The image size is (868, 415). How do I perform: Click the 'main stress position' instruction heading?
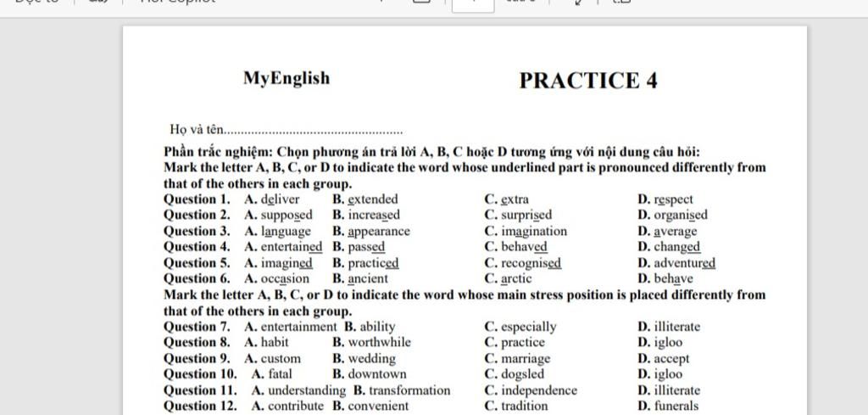tap(465, 302)
